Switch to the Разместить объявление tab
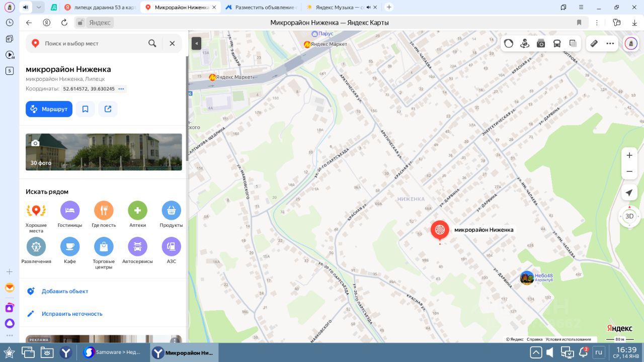This screenshot has width=644, height=362. click(x=261, y=8)
